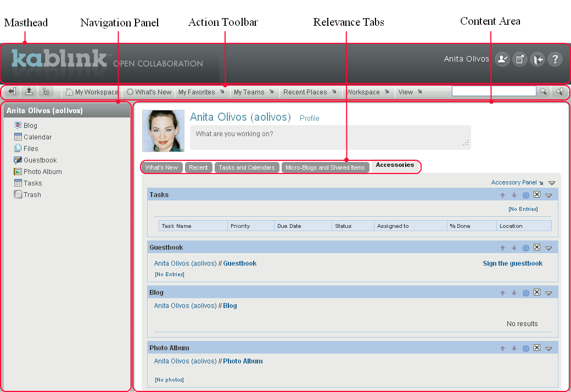Open the Guestbook link in Guestbook accessory
Viewport: 571px width, 392px height.
pos(240,264)
